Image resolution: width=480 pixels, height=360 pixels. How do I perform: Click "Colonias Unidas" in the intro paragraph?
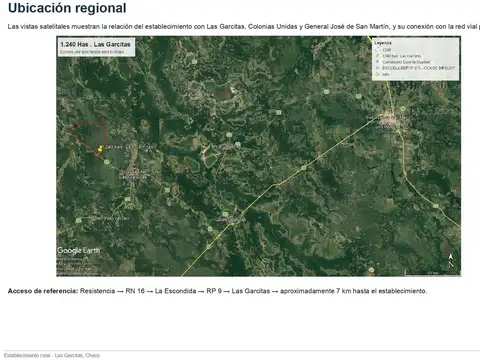point(272,26)
